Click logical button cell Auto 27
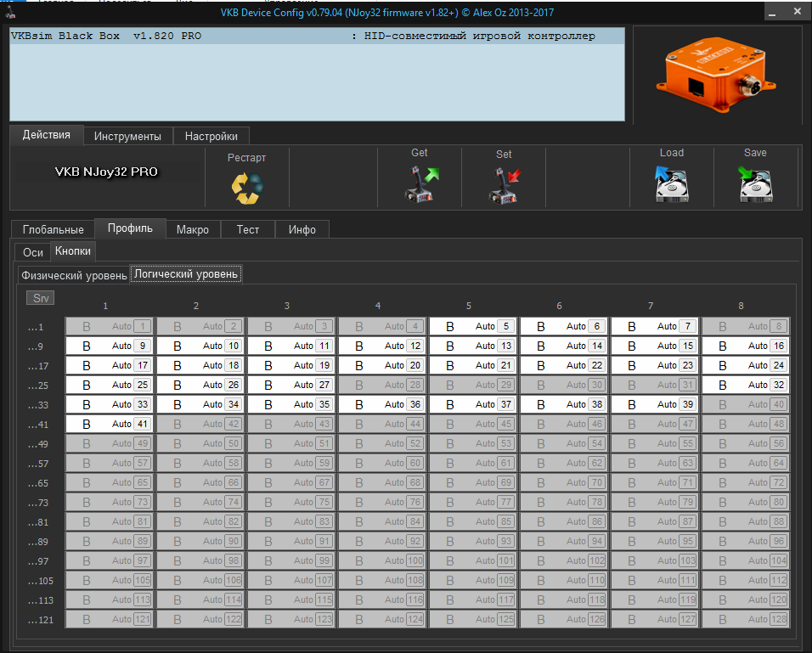This screenshot has height=653, width=812. pos(291,385)
